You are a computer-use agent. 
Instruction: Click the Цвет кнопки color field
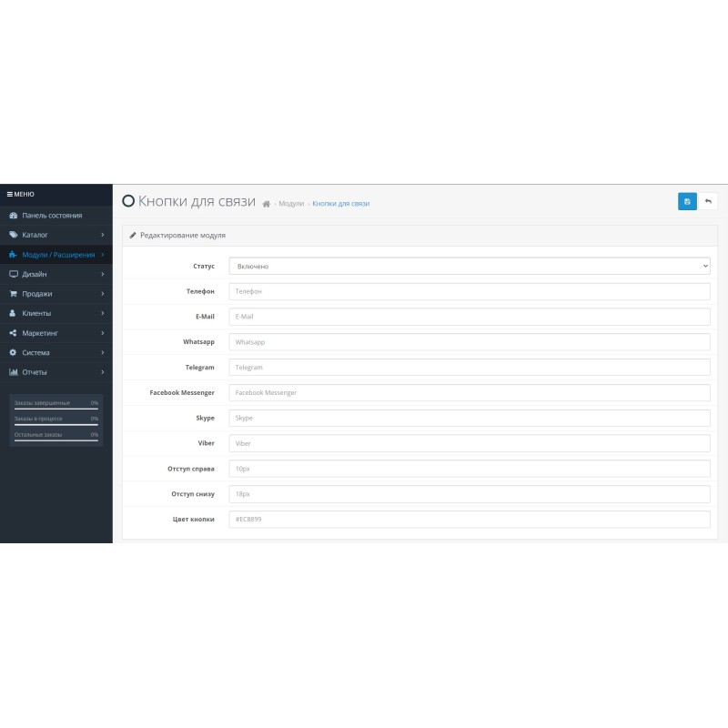pos(469,520)
